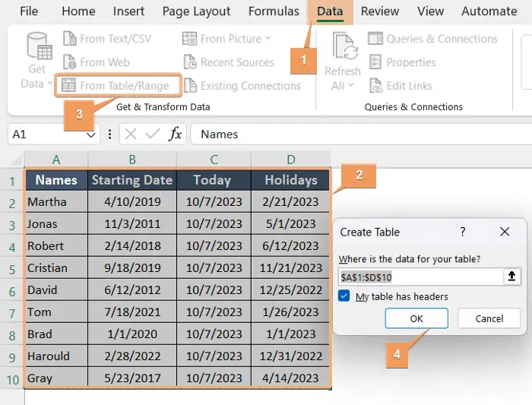532x405 pixels.
Task: Expand the Name Box dropdown
Action: click(x=91, y=134)
